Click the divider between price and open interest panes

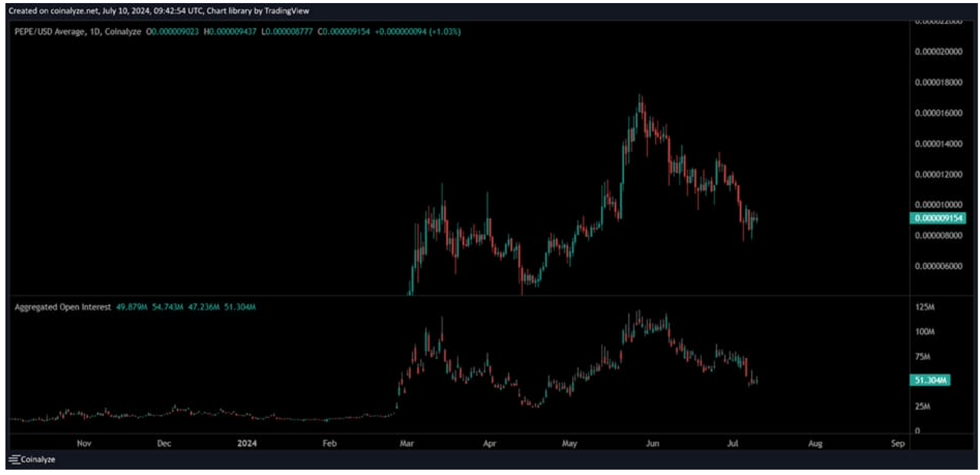pos(459,296)
